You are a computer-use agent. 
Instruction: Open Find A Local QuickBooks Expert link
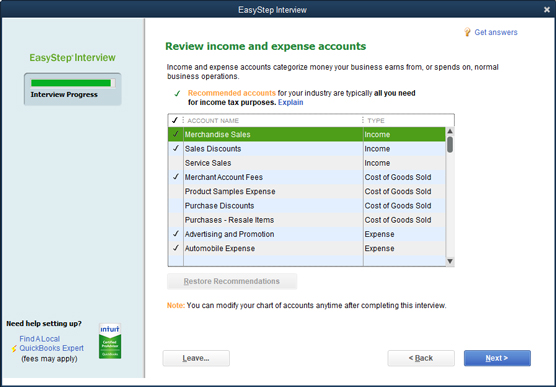click(x=51, y=343)
